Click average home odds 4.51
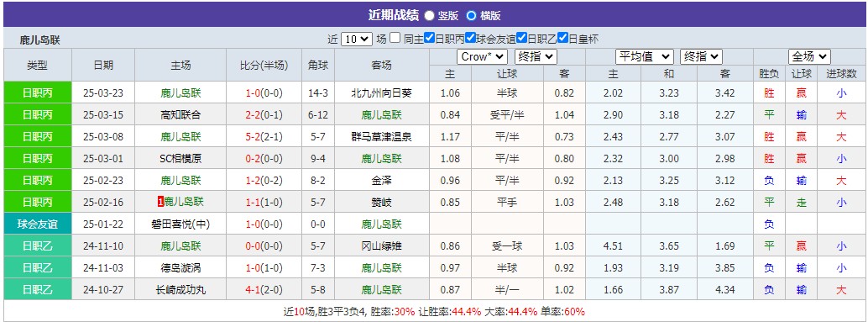The height and width of the screenshot is (322, 868). (x=614, y=246)
